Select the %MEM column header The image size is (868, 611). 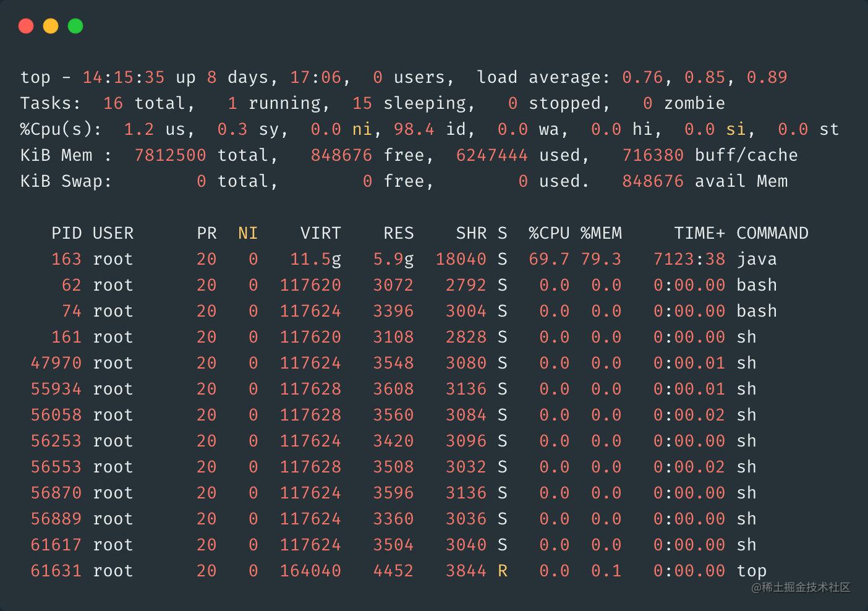tap(601, 233)
